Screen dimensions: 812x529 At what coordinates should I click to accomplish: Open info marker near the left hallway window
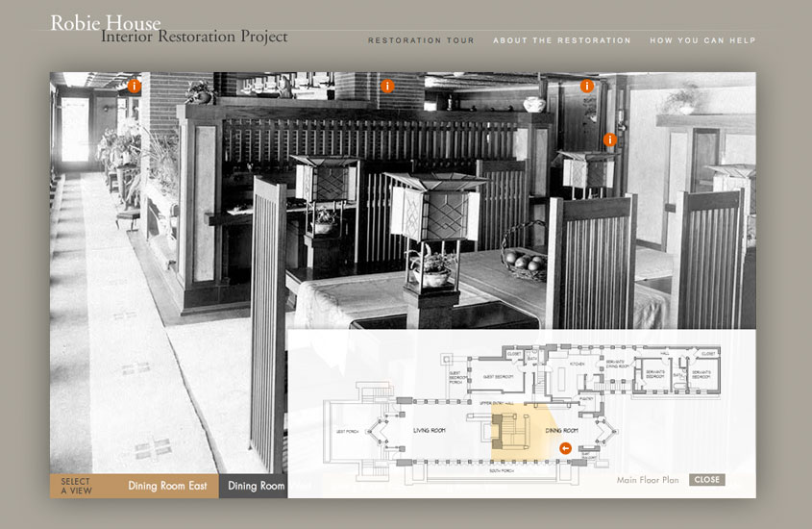[135, 86]
